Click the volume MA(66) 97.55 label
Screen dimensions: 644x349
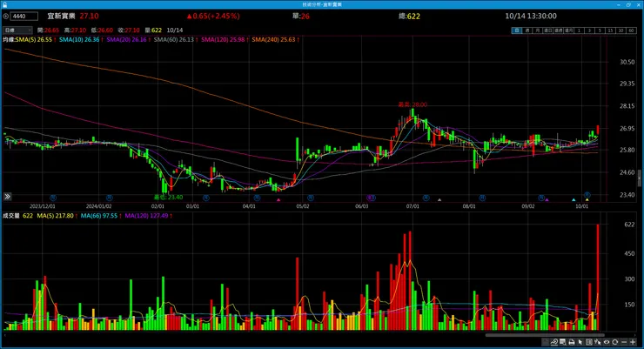pos(101,216)
